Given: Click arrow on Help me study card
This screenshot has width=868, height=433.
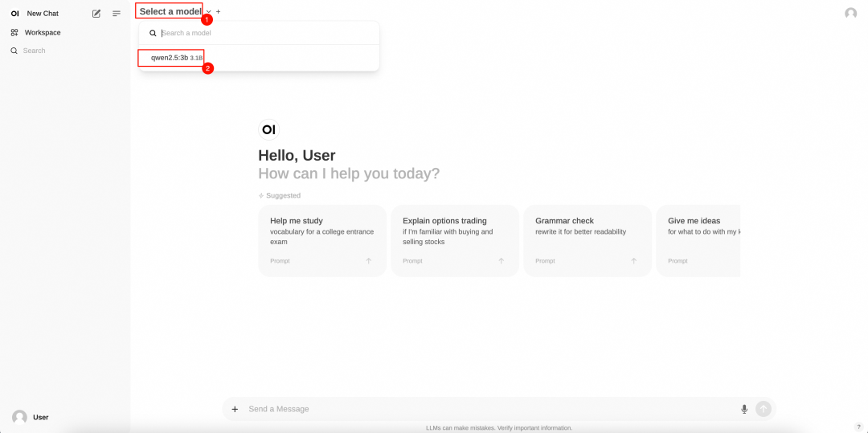Looking at the screenshot, I should 369,261.
